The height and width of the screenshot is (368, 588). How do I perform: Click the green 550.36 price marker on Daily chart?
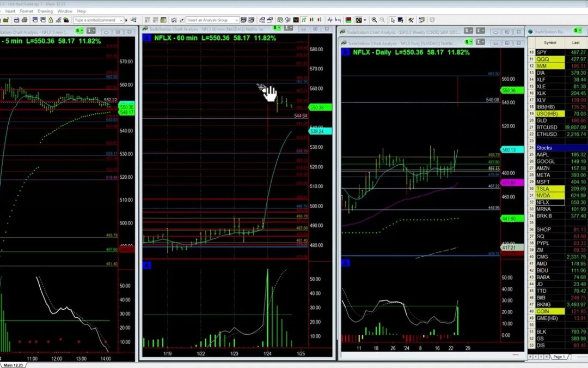[512, 91]
